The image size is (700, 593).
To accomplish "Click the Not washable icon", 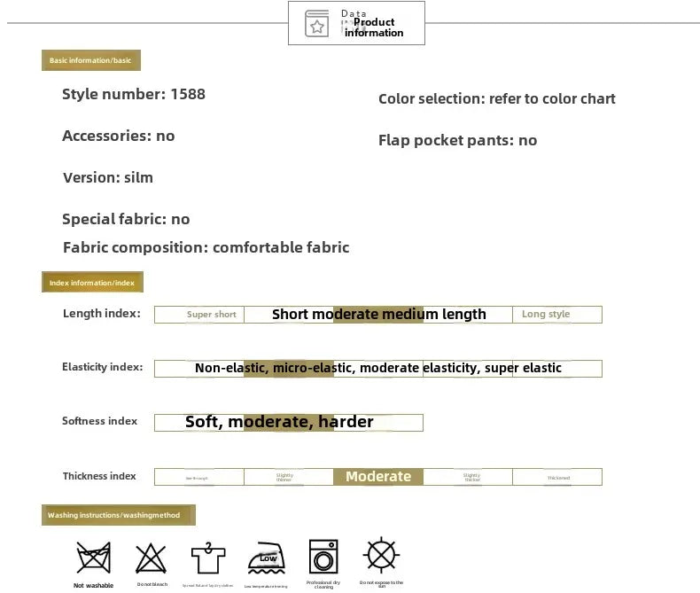I will coord(93,558).
